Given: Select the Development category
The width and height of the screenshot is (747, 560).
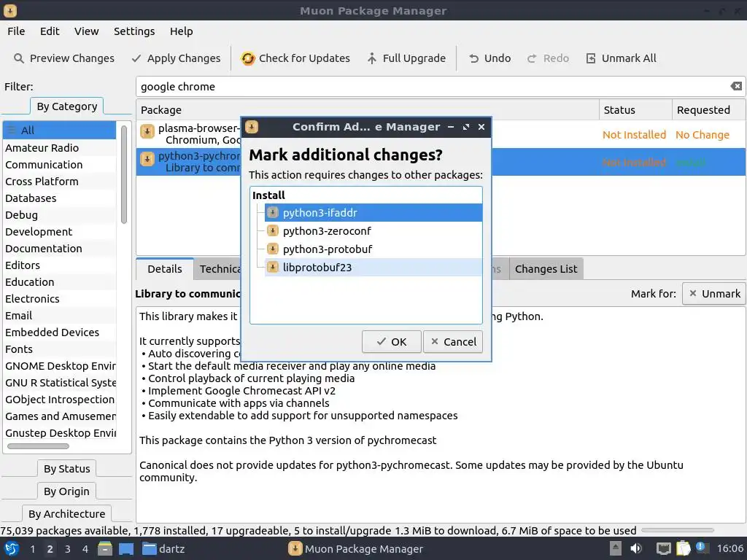Looking at the screenshot, I should point(59,231).
